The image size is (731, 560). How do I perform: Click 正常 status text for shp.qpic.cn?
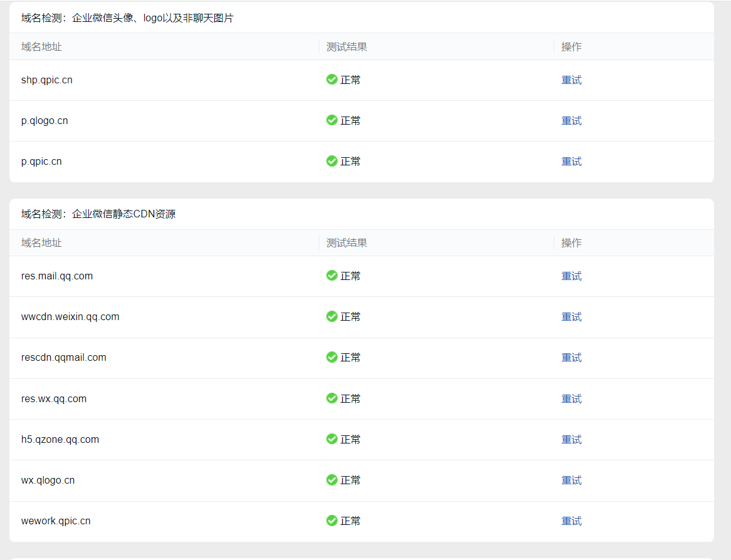[350, 80]
